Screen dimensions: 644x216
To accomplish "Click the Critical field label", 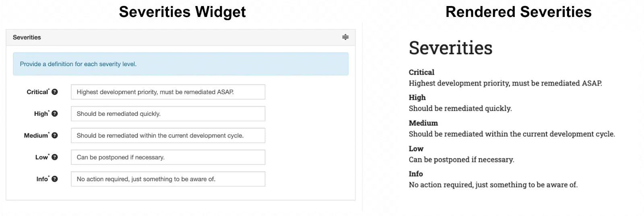I will (37, 92).
